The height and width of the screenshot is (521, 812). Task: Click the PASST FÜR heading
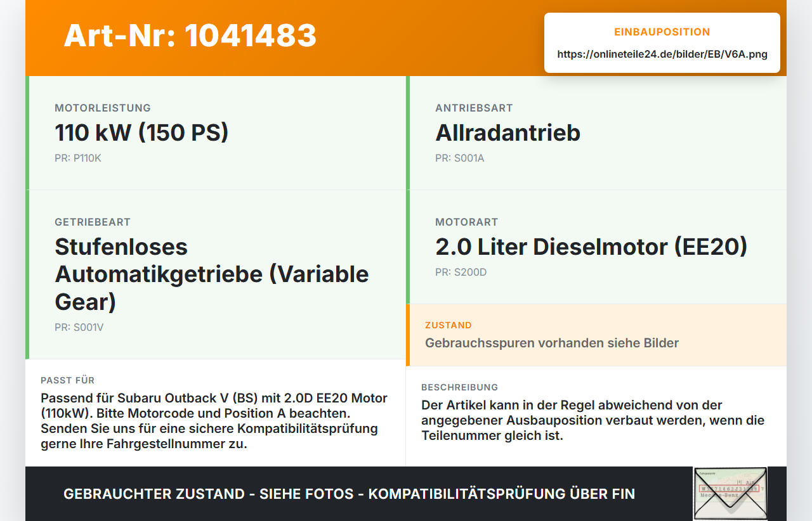click(x=68, y=380)
